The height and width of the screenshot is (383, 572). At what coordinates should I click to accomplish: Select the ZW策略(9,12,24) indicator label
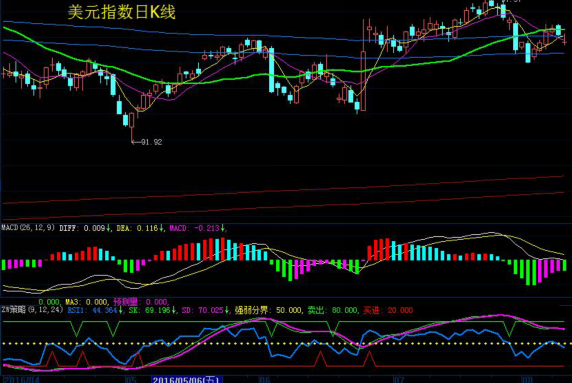32,310
